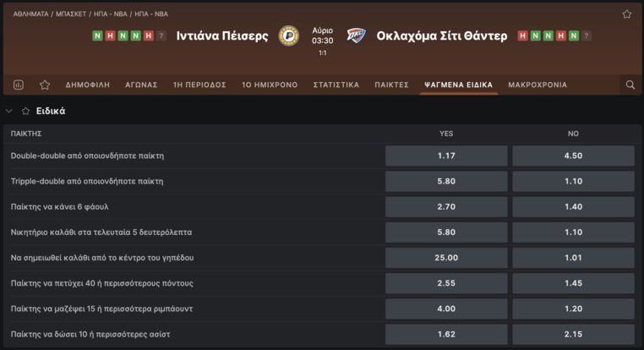Select YES 25.00 for καλάθι από το κέντρο

pyautogui.click(x=446, y=258)
